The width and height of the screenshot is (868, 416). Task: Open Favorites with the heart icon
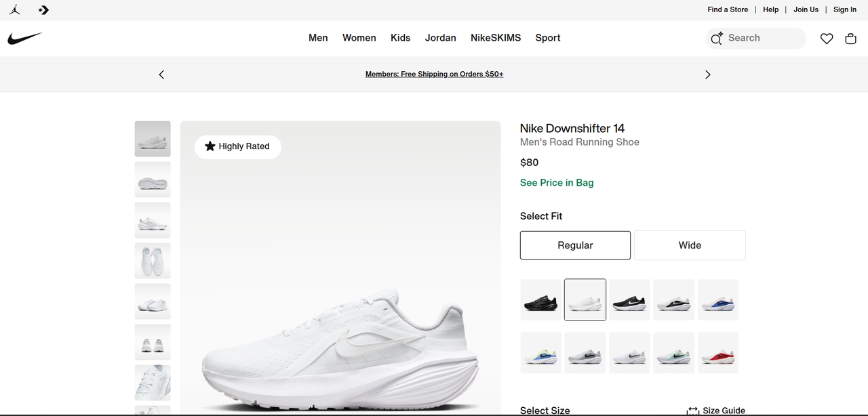click(827, 39)
